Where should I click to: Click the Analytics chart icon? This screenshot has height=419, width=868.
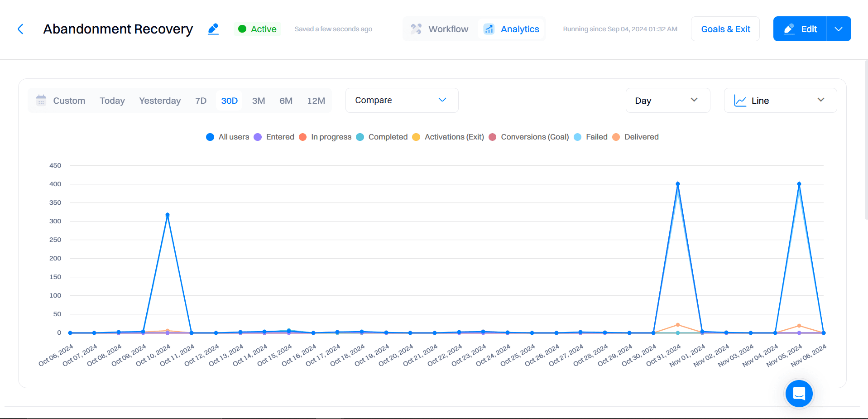point(489,29)
